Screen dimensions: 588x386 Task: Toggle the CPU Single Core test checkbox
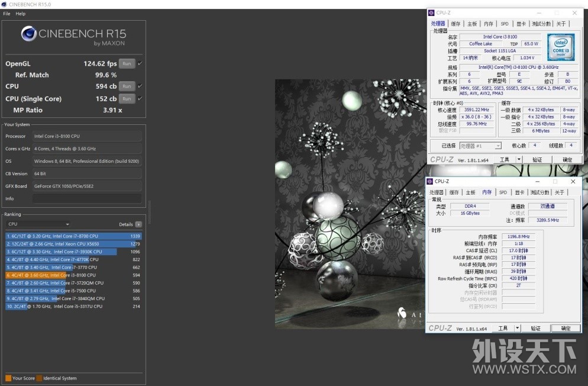[140, 98]
